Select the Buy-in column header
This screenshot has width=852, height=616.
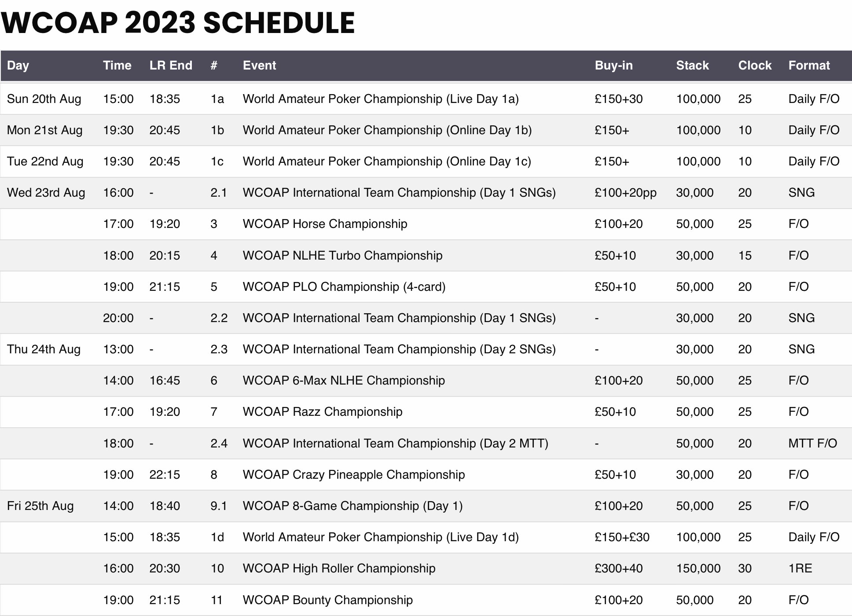pyautogui.click(x=613, y=66)
